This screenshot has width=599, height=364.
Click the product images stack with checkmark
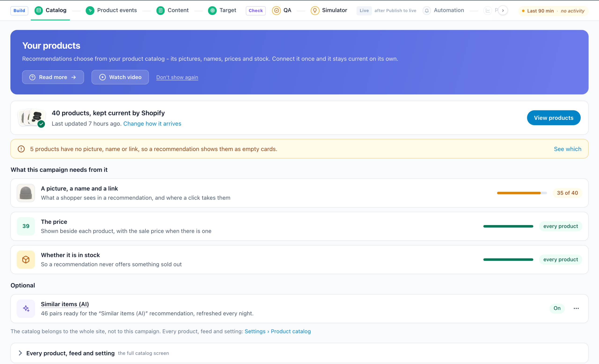click(x=32, y=118)
